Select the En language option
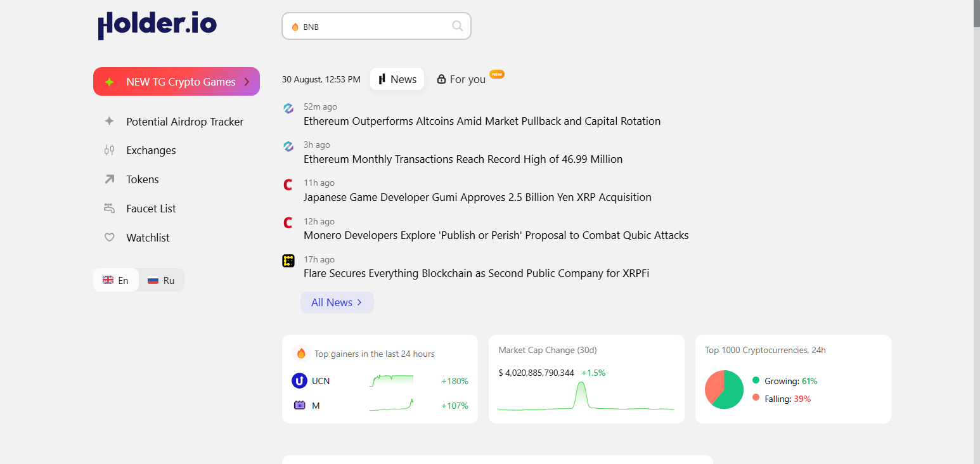This screenshot has width=980, height=464. [115, 280]
